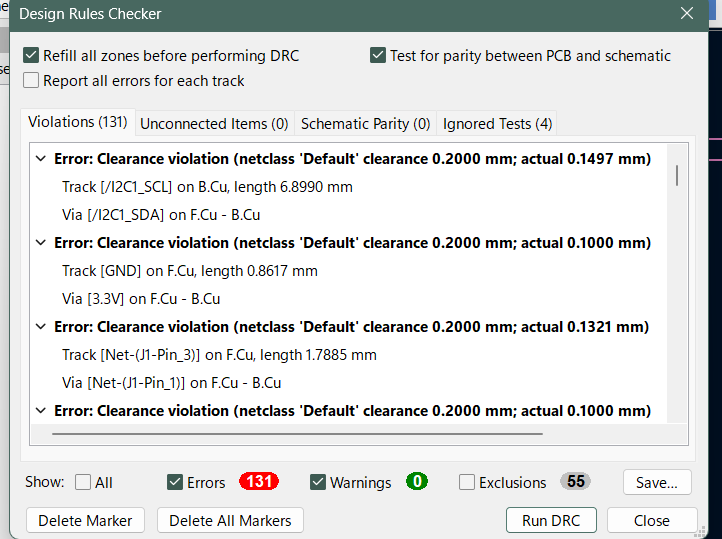
Task: Click the Save... report button
Action: pos(657,482)
